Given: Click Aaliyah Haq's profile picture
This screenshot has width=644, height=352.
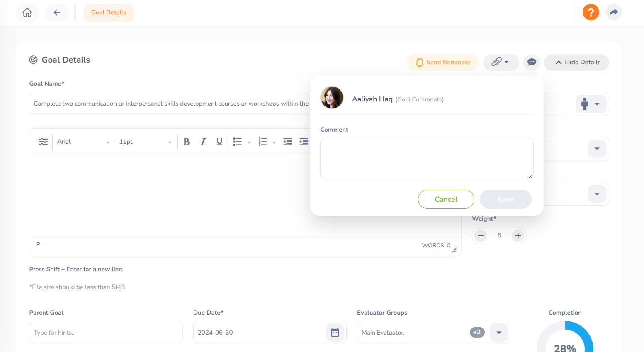Looking at the screenshot, I should pyautogui.click(x=332, y=98).
